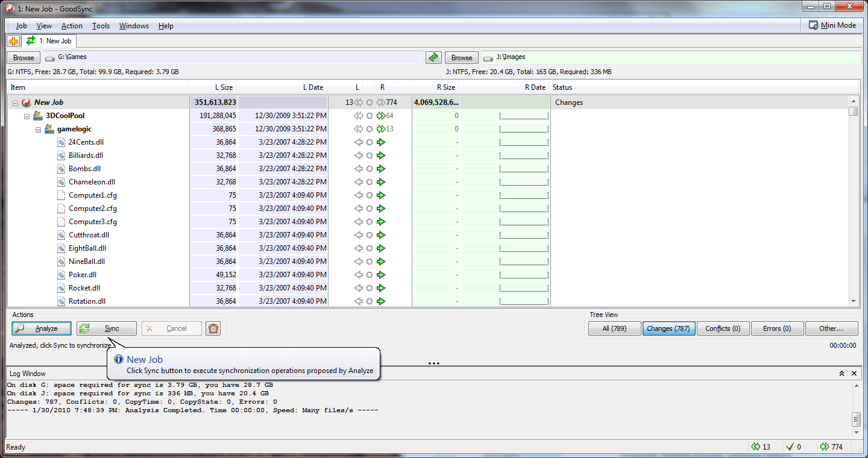
Task: Open the auto-sync clock icon next to Cancel
Action: tap(213, 328)
